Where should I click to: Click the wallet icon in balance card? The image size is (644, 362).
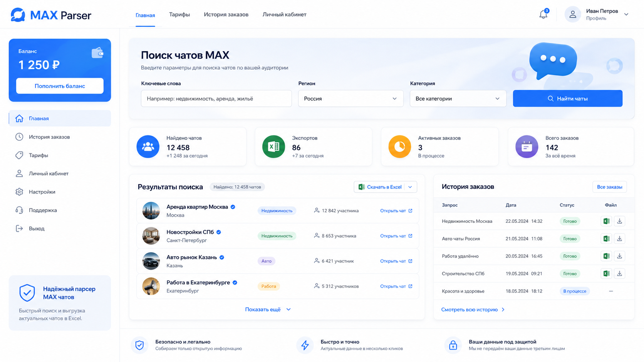pos(97,52)
